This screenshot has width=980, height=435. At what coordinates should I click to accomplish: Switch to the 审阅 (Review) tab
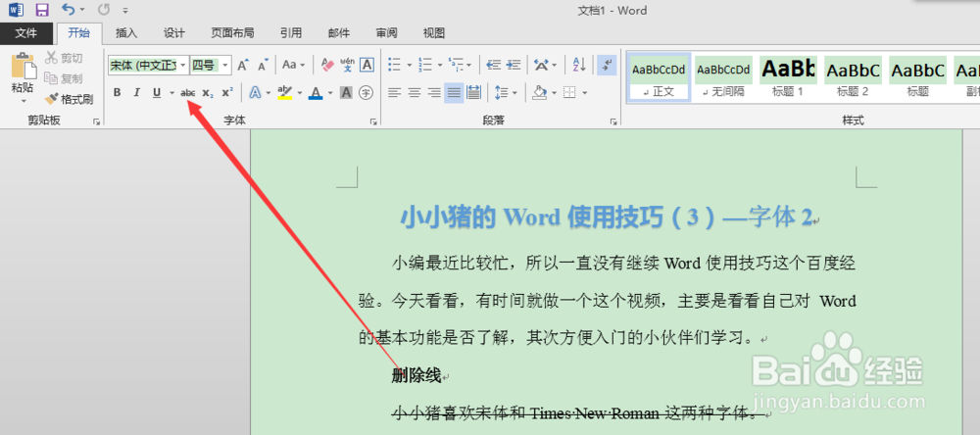pos(386,33)
